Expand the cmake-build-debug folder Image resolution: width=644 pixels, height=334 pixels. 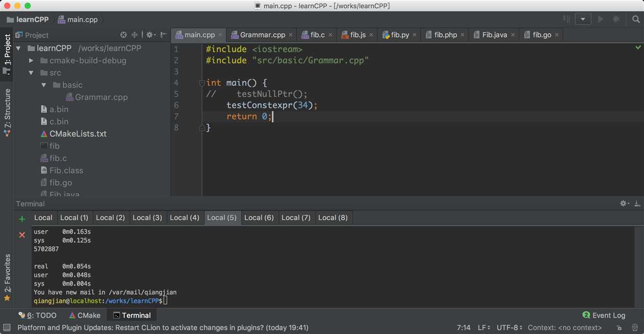(x=31, y=61)
